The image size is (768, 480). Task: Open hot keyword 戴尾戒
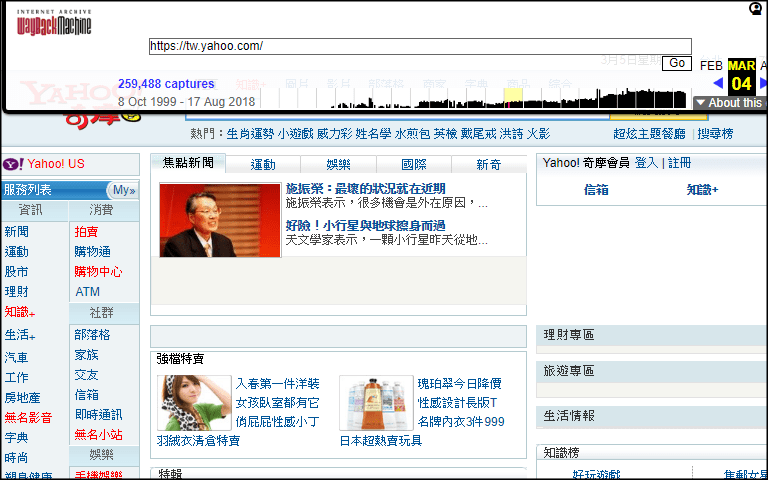pos(479,134)
